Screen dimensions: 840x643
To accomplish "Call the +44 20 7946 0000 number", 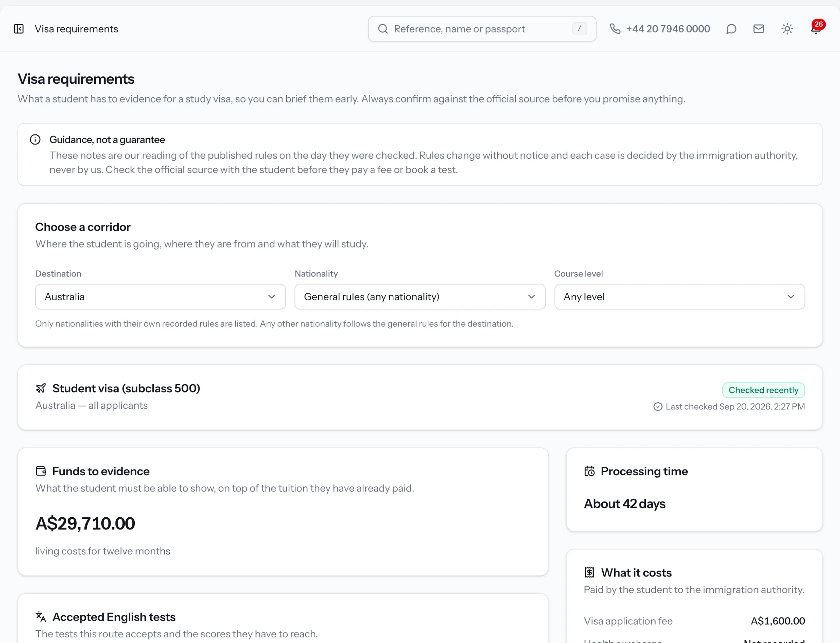I will [x=668, y=29].
